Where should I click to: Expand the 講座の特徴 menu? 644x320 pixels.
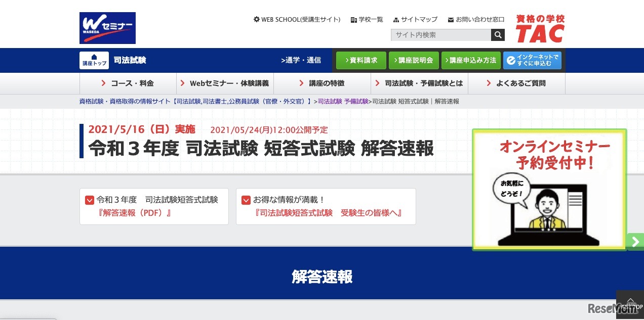coord(322,83)
